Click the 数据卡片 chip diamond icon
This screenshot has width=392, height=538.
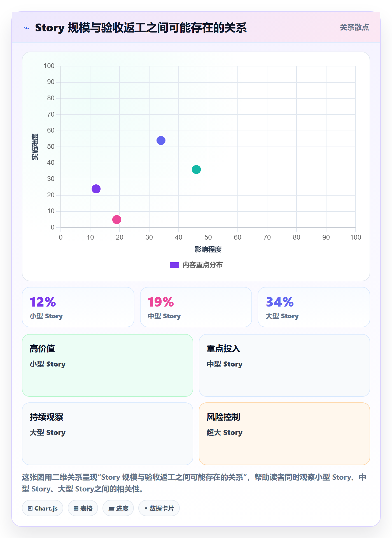click(x=146, y=508)
